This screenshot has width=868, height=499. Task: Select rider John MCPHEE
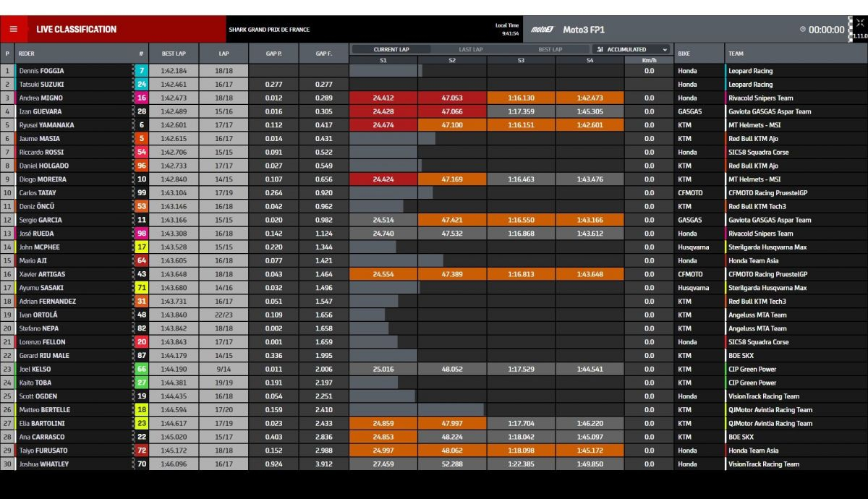(x=39, y=247)
